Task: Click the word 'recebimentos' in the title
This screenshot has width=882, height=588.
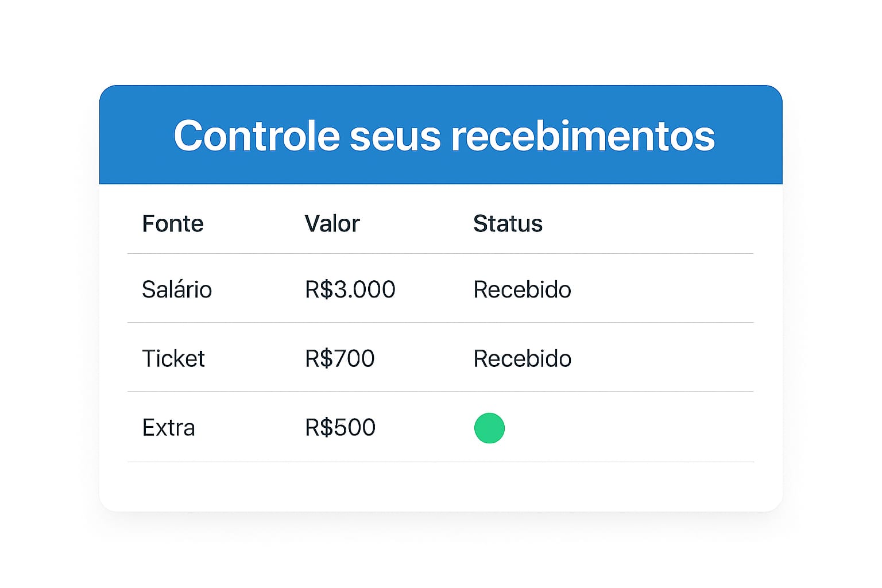Action: point(583,136)
